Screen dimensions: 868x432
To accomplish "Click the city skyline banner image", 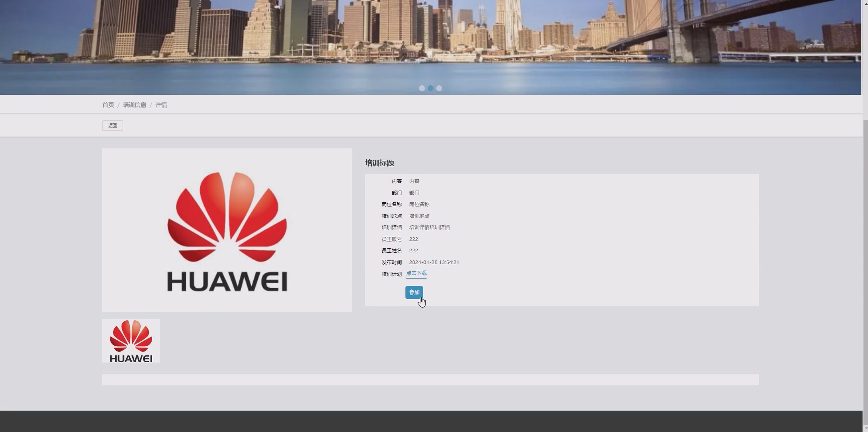I will tap(431, 47).
